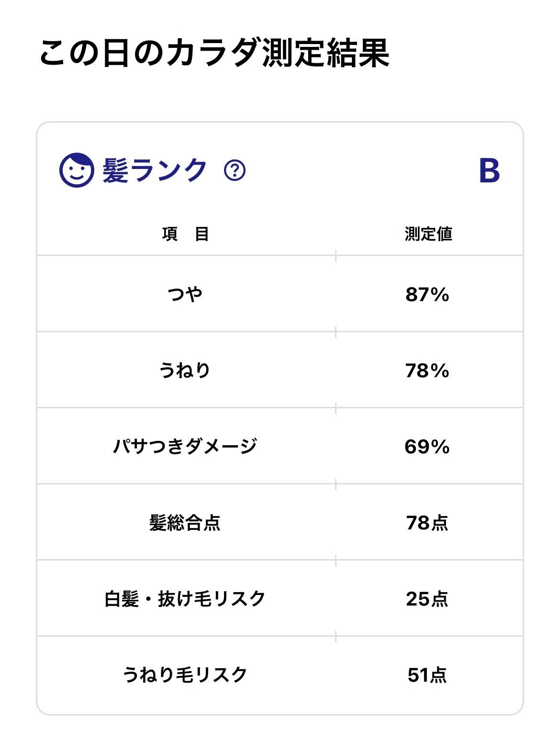Select the つや row label
The height and width of the screenshot is (741, 560).
[x=185, y=294]
